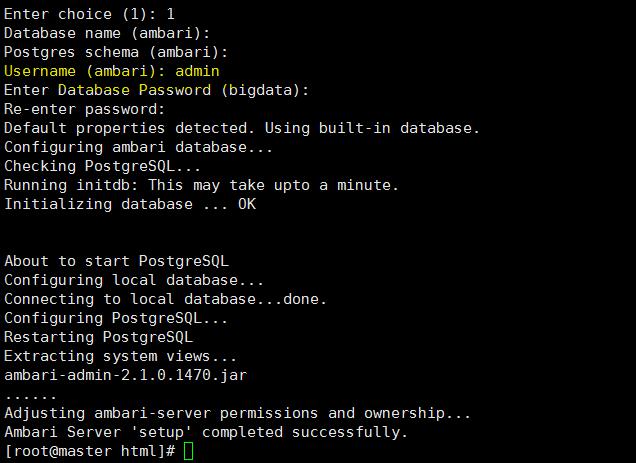The image size is (636, 463).
Task: Click 'Enter choice (1): 1' line
Action: point(89,14)
